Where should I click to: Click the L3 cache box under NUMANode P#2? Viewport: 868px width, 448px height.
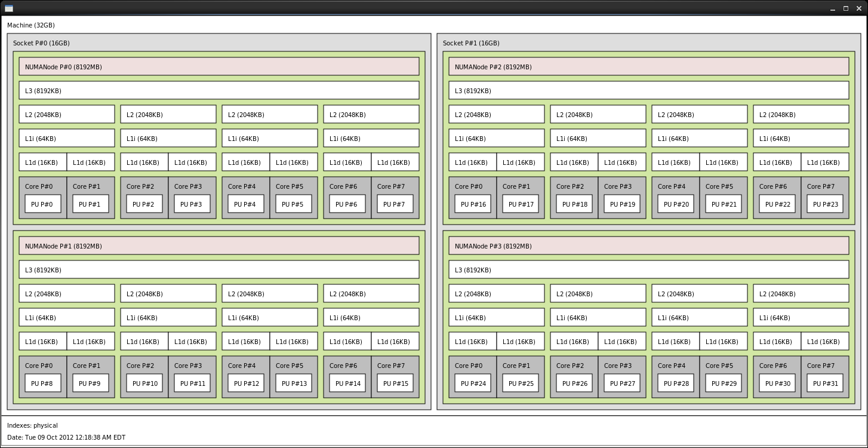click(648, 91)
